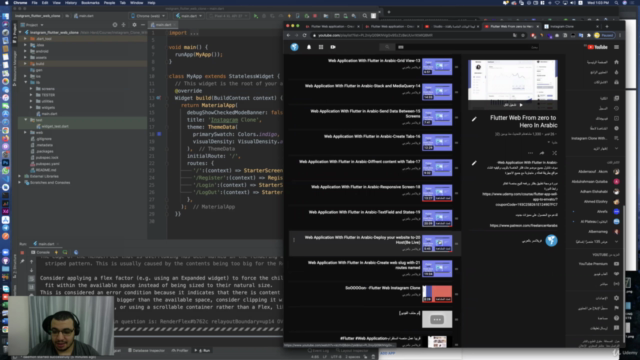Open main.dart in the project tree
The image size is (640, 360).
tap(49, 114)
